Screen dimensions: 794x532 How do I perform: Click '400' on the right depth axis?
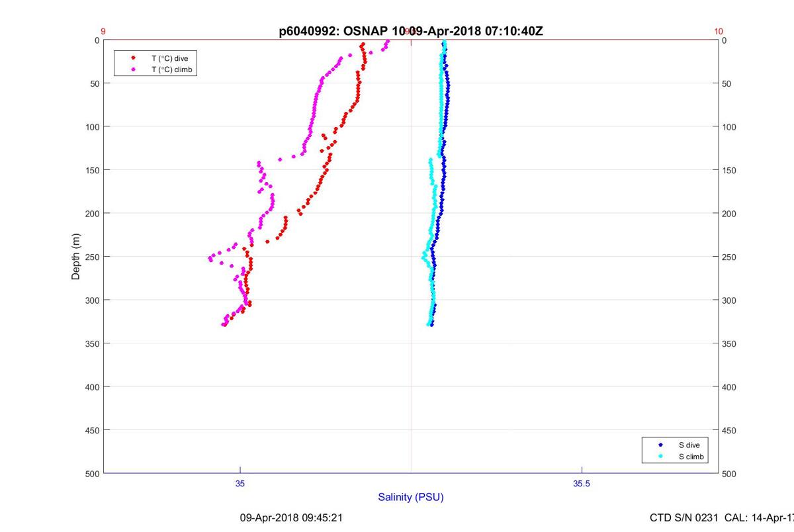729,387
